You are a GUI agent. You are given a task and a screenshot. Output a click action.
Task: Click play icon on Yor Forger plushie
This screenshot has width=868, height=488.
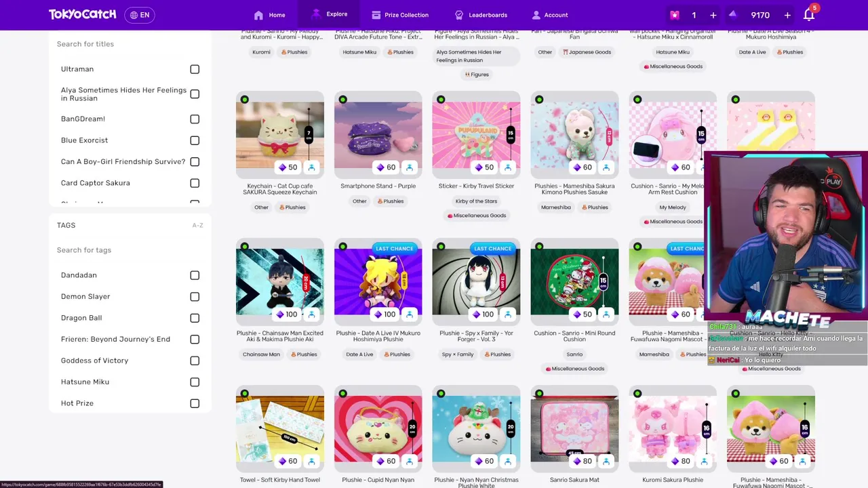508,314
